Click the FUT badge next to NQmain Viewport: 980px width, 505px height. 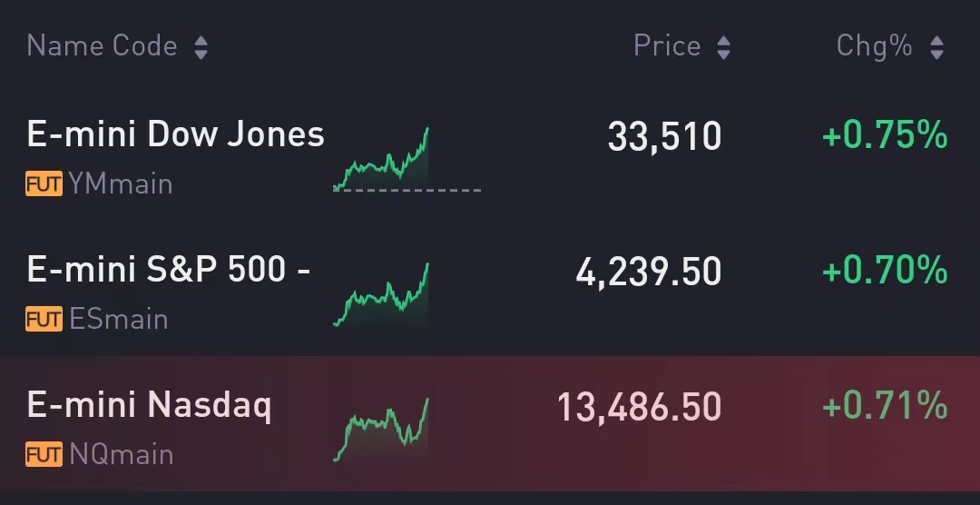[44, 454]
